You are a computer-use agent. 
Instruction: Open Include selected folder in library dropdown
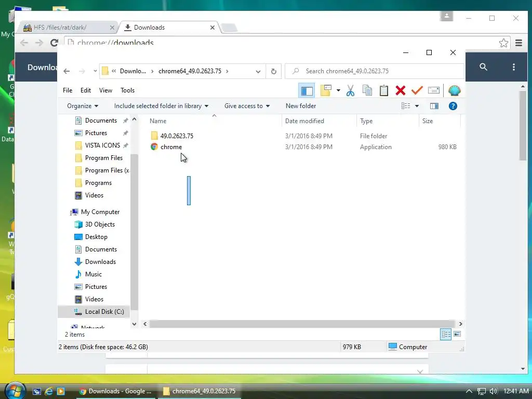(161, 106)
